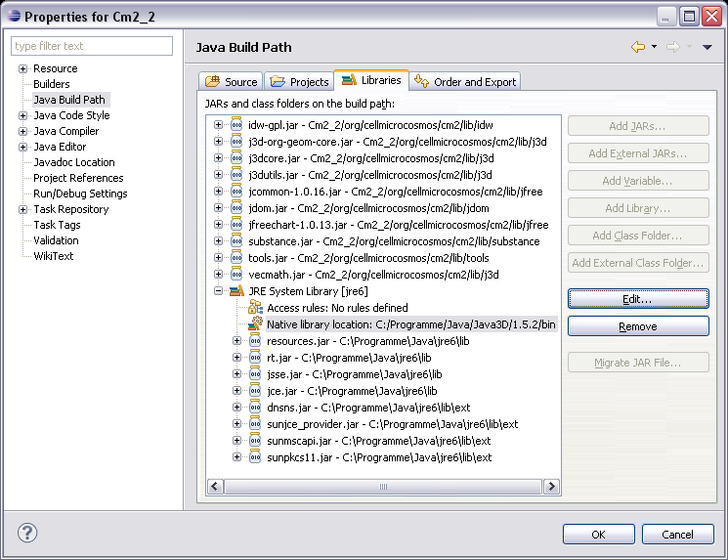Maximize the Properties window
Viewport: 728px width, 560px height.
pyautogui.click(x=690, y=17)
